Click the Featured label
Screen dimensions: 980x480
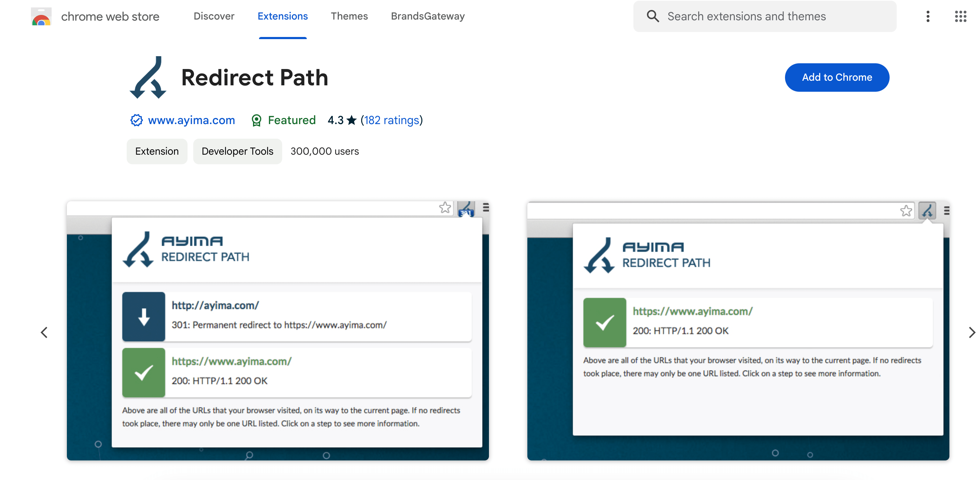[x=292, y=120]
